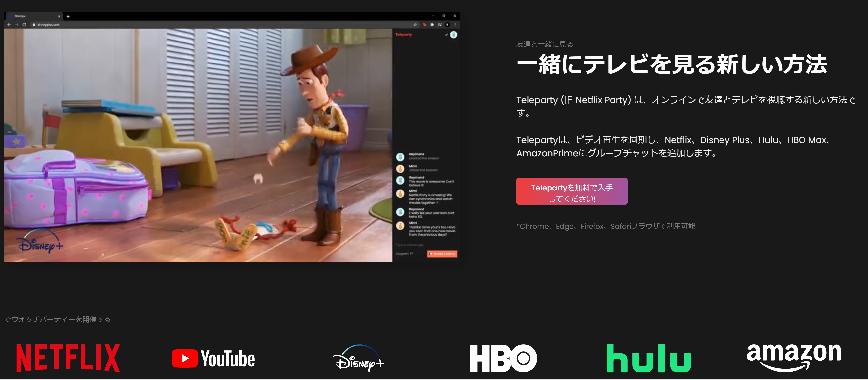Click the Become a Patron button

(x=442, y=254)
